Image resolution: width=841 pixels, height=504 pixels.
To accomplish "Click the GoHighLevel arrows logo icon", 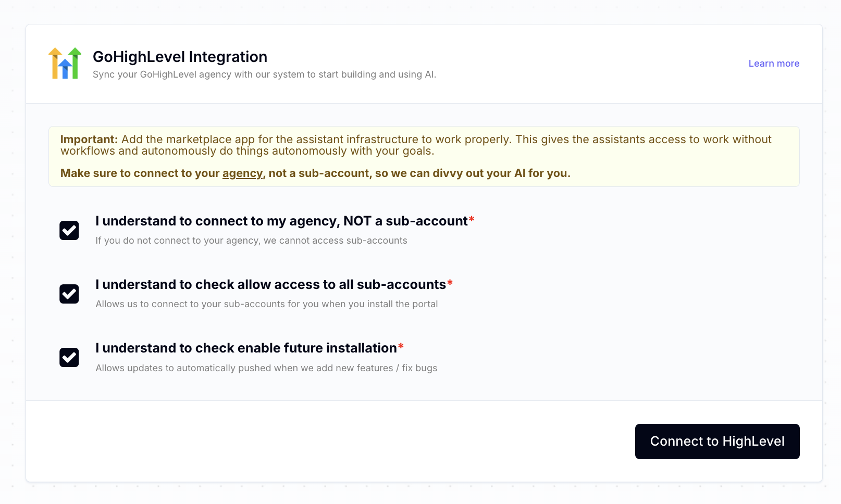I will [x=65, y=64].
